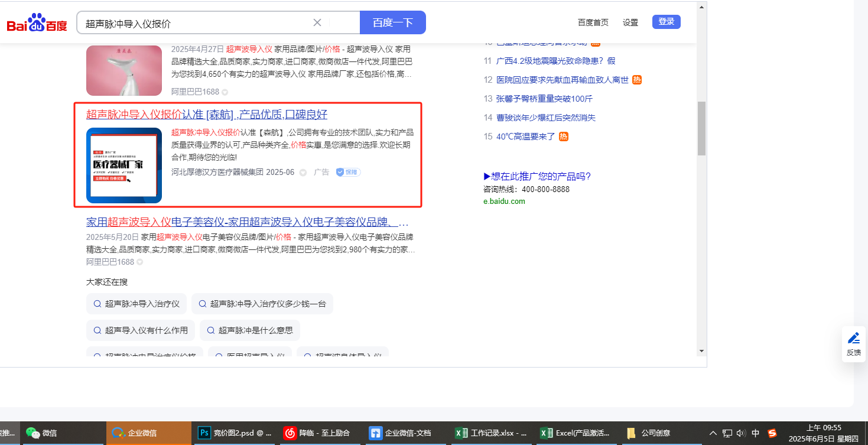Open Photoshop 竞价图2.psd in taskbar
The image size is (868, 445).
235,433
